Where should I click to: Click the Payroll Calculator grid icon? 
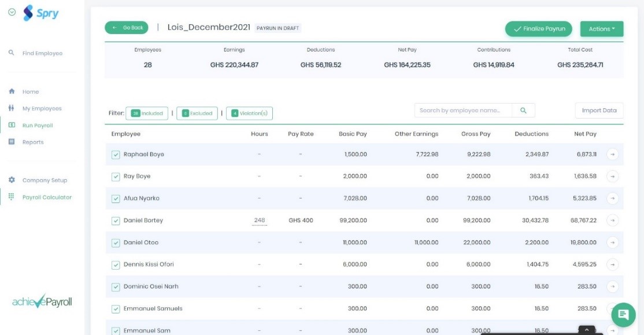point(12,197)
